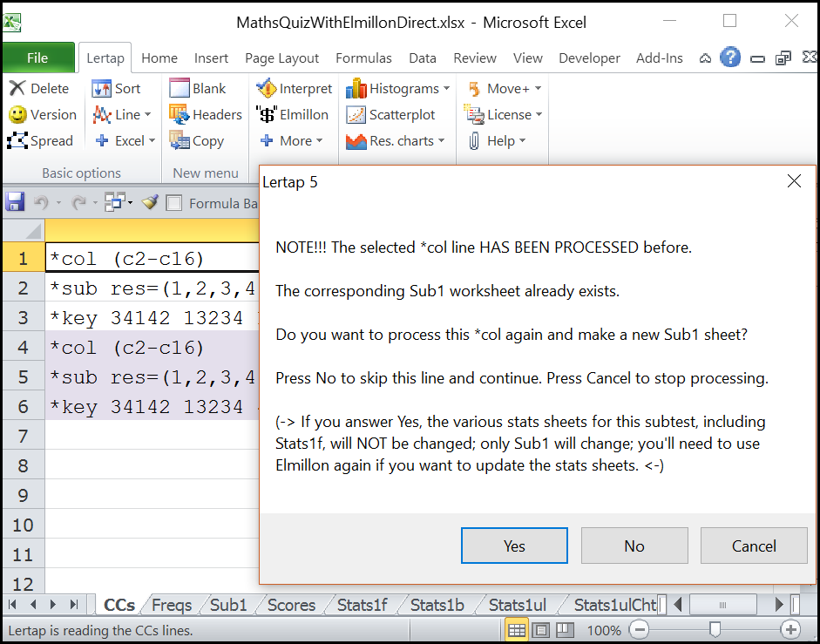Screen dimensions: 820x644
Task: Open the Developer ribbon tab
Action: pos(589,58)
